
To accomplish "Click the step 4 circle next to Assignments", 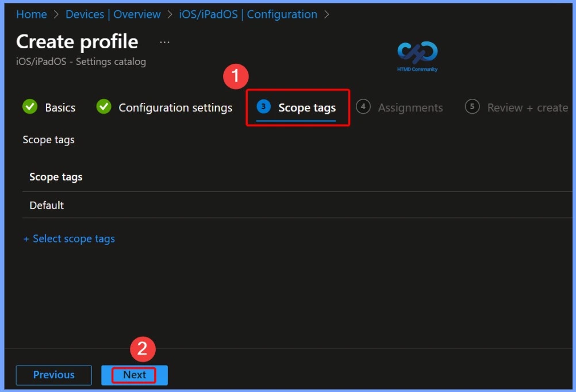I will (363, 107).
